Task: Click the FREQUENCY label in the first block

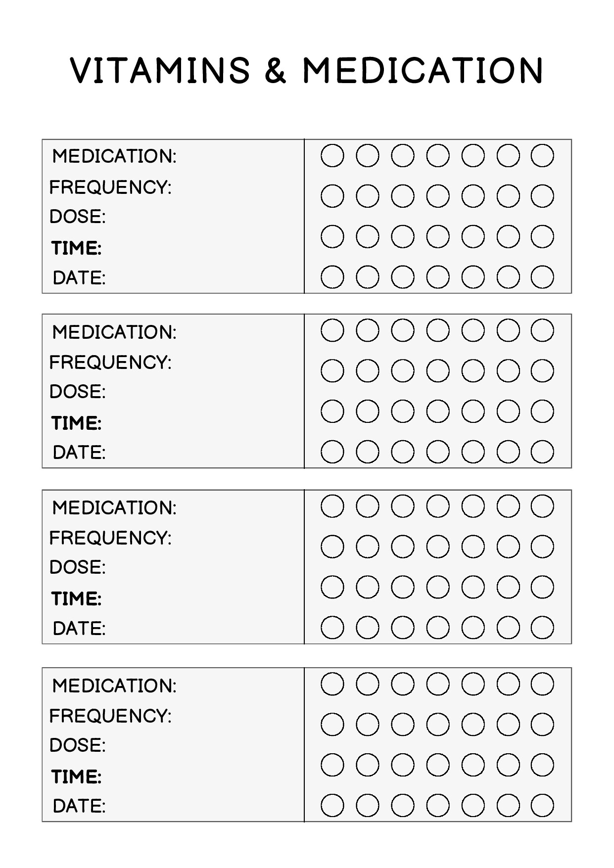Action: tap(110, 187)
